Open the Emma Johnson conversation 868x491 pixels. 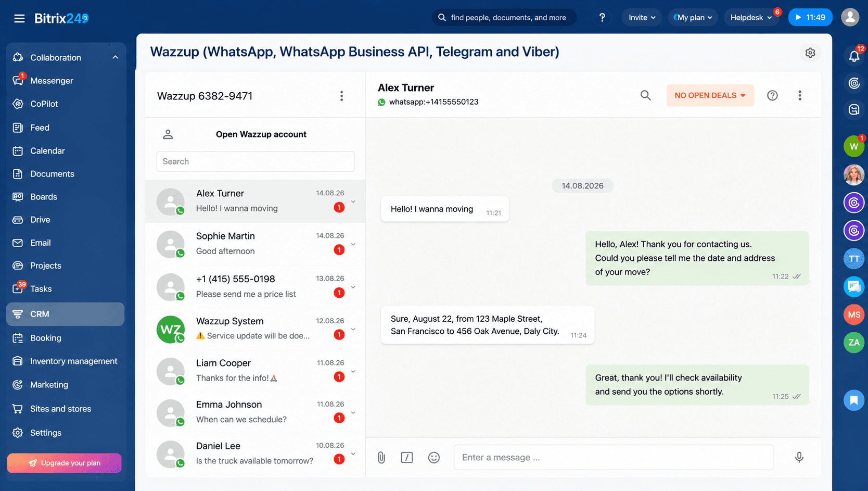click(255, 412)
